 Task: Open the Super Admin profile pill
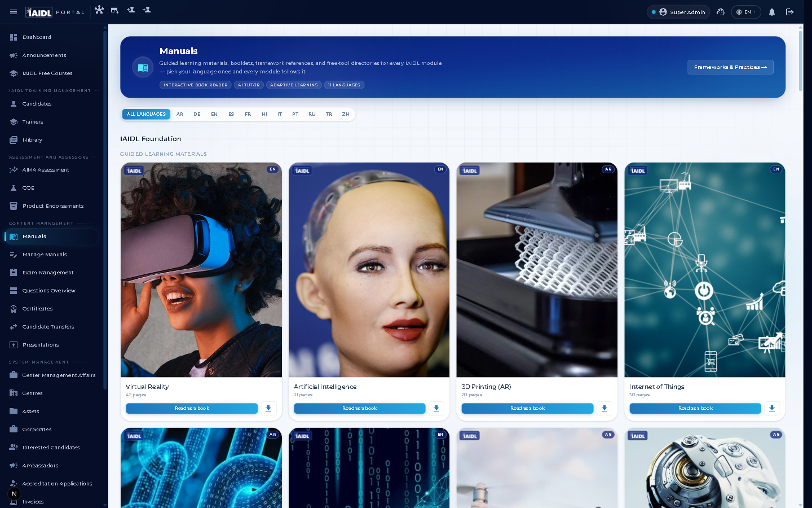tap(678, 12)
